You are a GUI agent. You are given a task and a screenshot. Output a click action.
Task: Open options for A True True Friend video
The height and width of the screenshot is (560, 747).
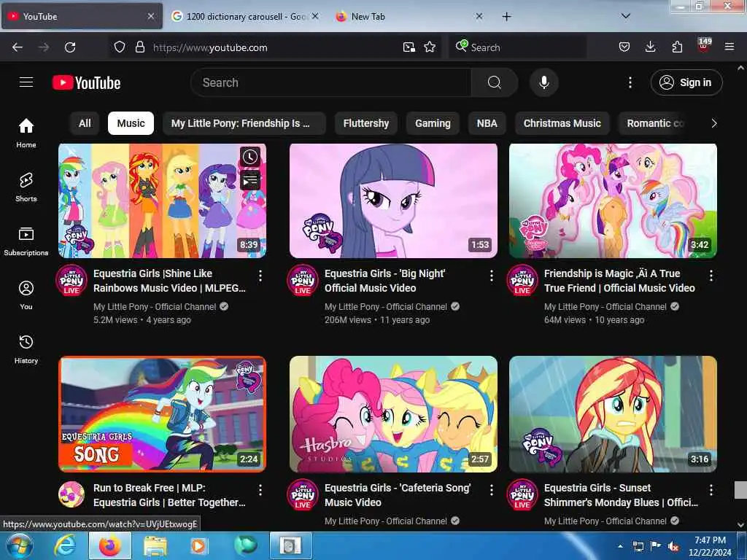coord(711,276)
